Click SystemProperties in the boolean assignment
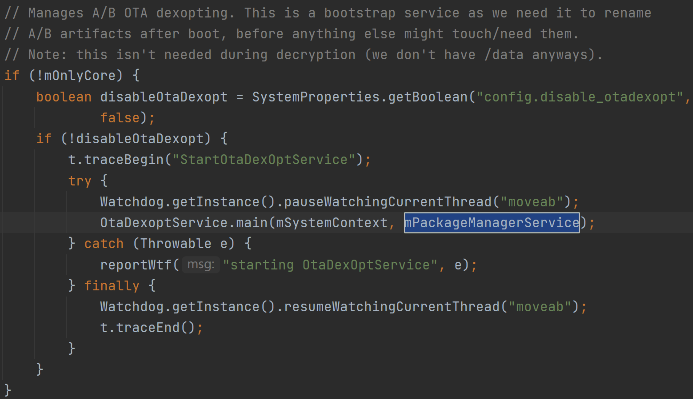The width and height of the screenshot is (693, 399). click(316, 97)
